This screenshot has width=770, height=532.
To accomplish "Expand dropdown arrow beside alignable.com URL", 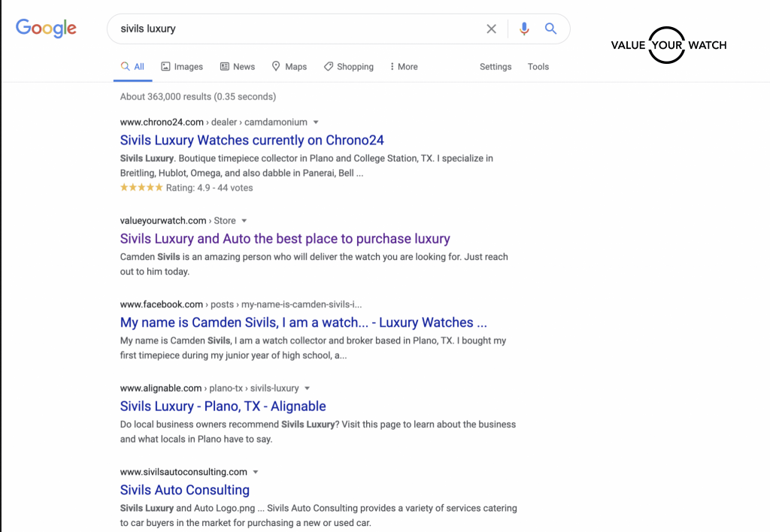I will tap(307, 388).
